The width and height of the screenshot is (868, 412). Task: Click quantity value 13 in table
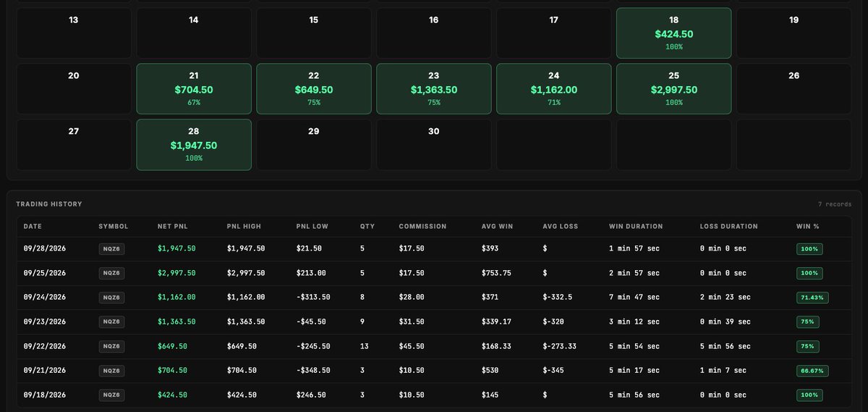(x=365, y=346)
